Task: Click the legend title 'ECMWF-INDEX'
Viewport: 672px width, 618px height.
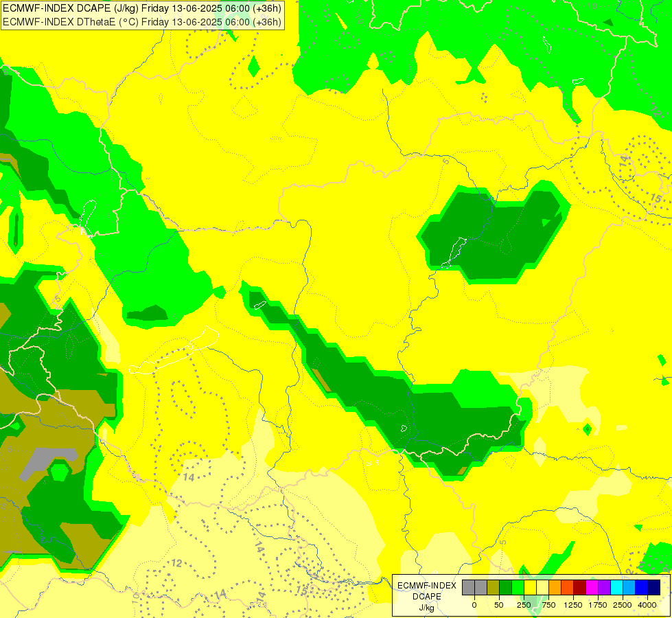Action: 427,586
